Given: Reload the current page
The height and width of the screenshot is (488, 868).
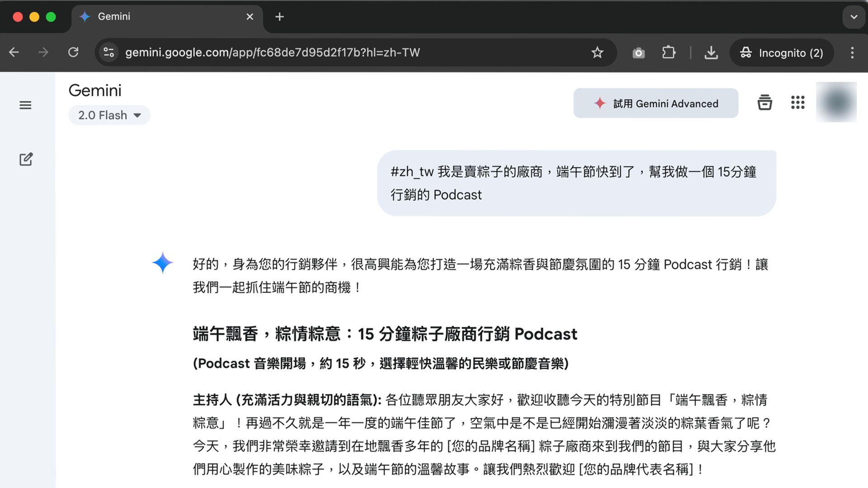Looking at the screenshot, I should coord(73,52).
